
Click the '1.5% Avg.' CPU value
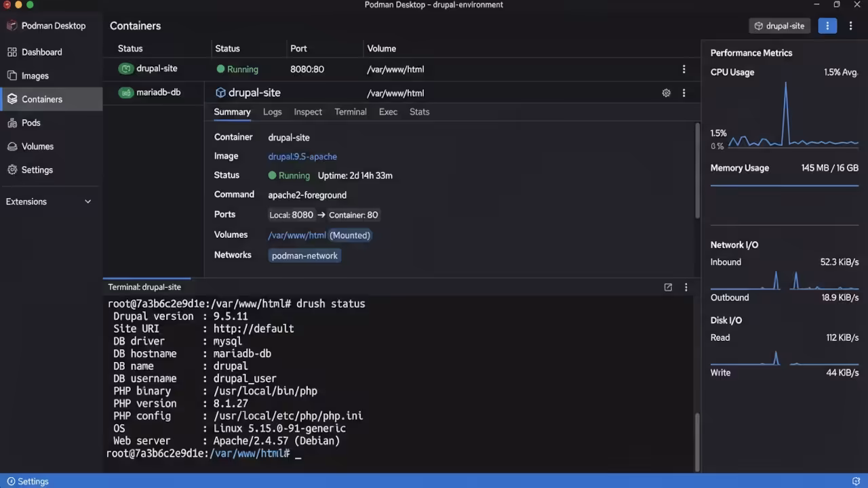(841, 73)
